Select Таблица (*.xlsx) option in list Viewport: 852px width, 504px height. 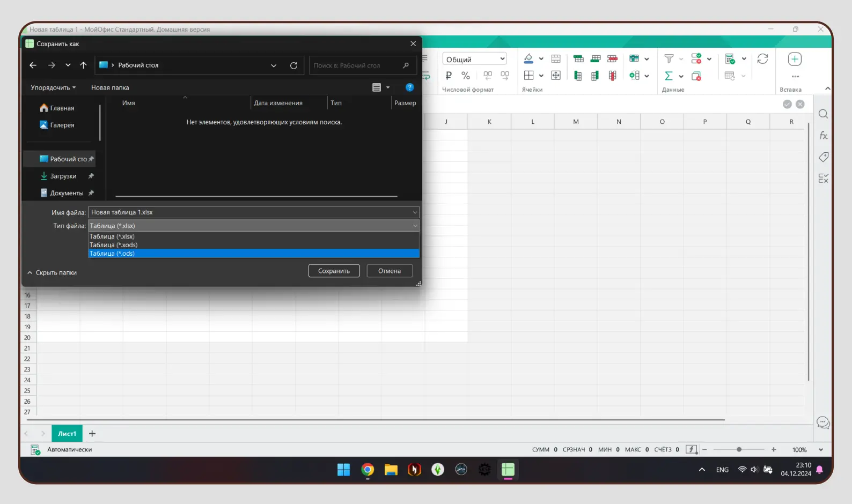253,236
